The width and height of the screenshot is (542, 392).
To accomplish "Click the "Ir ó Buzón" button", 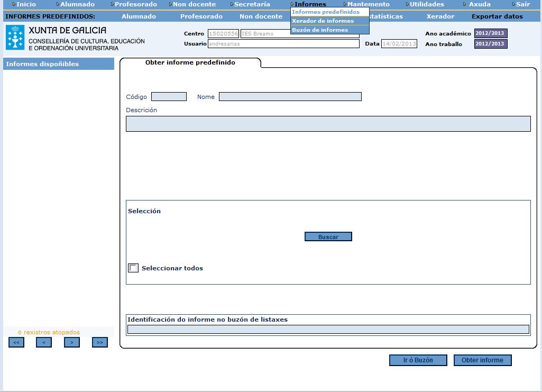I will (x=418, y=360).
